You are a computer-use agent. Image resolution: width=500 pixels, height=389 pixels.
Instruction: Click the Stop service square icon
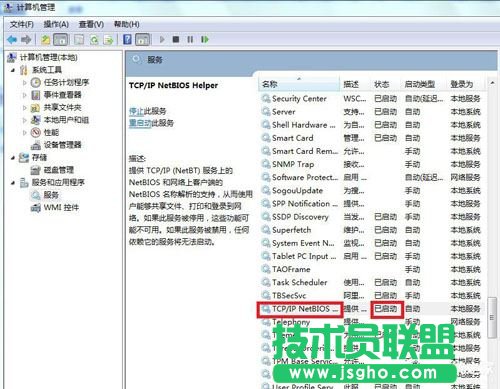176,40
